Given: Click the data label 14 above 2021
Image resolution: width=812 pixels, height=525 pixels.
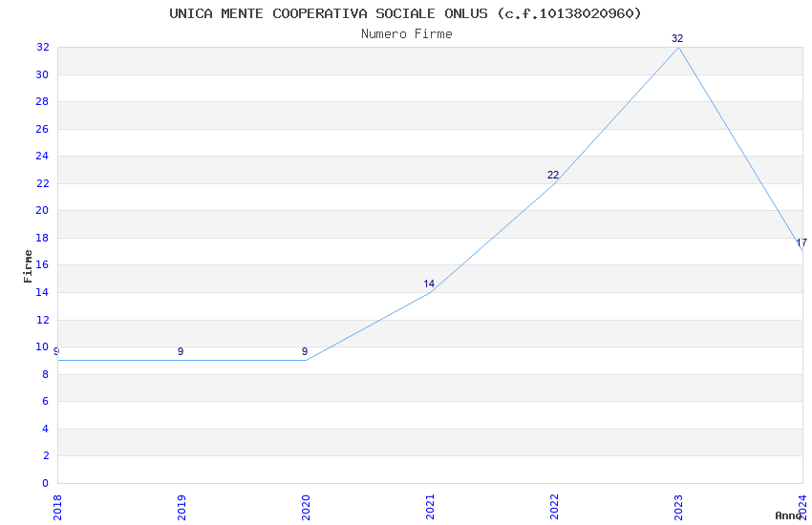Looking at the screenshot, I should point(429,283).
